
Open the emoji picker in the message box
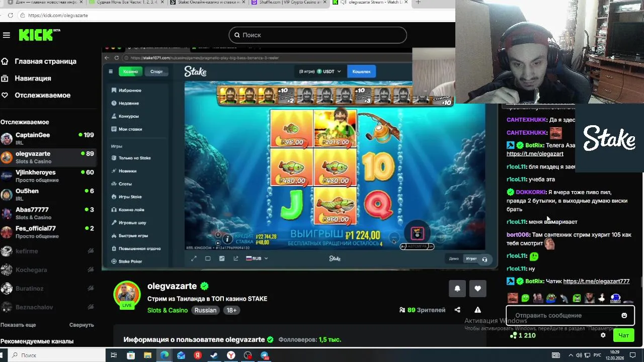624,316
